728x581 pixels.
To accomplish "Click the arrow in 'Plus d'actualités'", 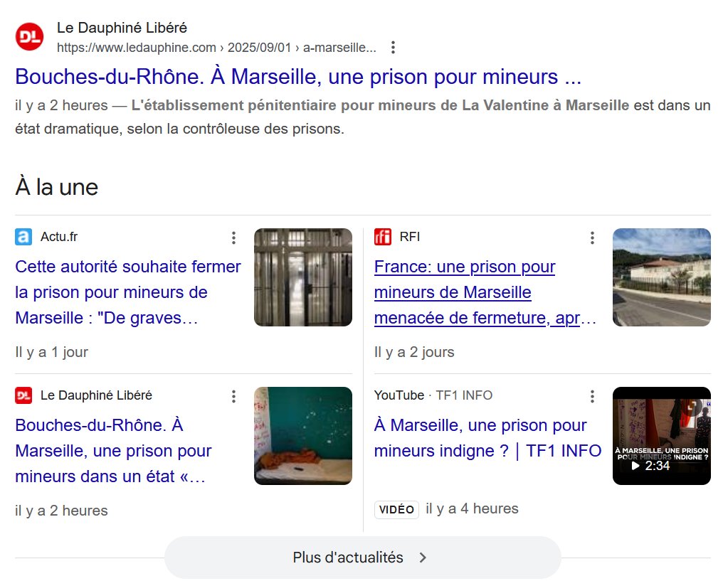I will [423, 558].
